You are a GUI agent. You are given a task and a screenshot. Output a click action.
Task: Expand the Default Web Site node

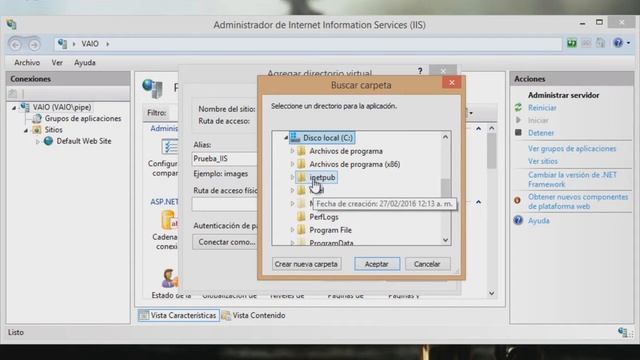[x=38, y=142]
